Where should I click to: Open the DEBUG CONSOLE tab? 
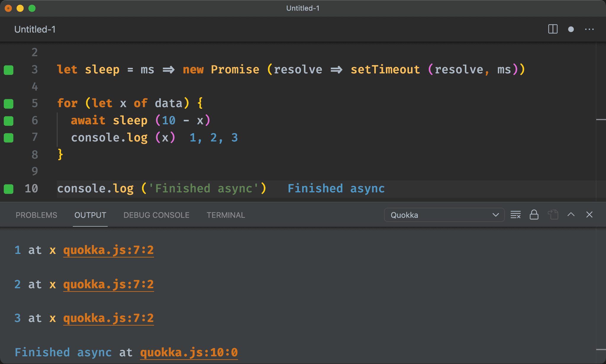[156, 215]
